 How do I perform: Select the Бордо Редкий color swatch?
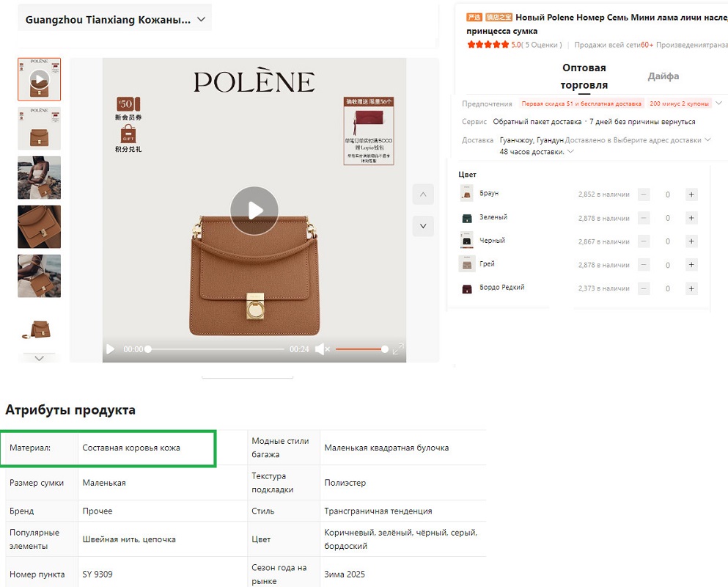tap(467, 288)
